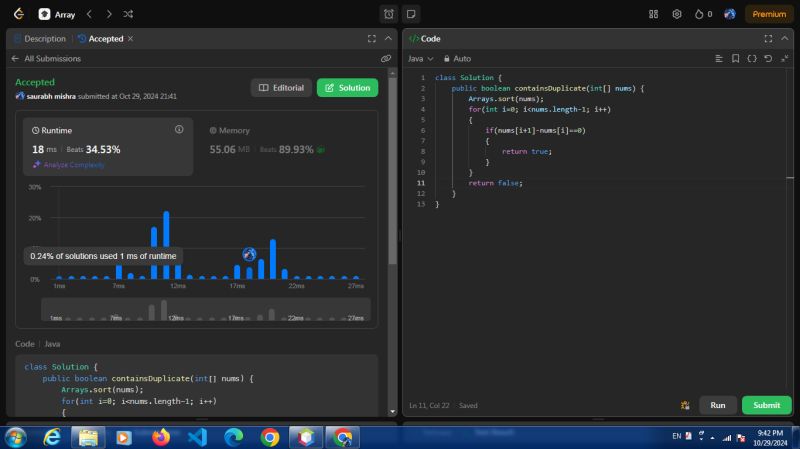The image size is (800, 449).
Task: Click the braces snippet icon
Action: 752,59
